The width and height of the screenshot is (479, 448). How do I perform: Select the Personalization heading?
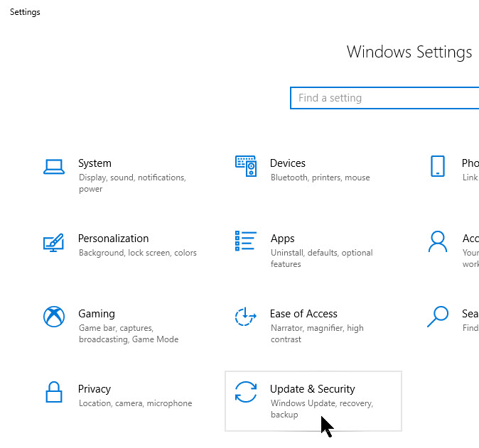click(x=113, y=239)
